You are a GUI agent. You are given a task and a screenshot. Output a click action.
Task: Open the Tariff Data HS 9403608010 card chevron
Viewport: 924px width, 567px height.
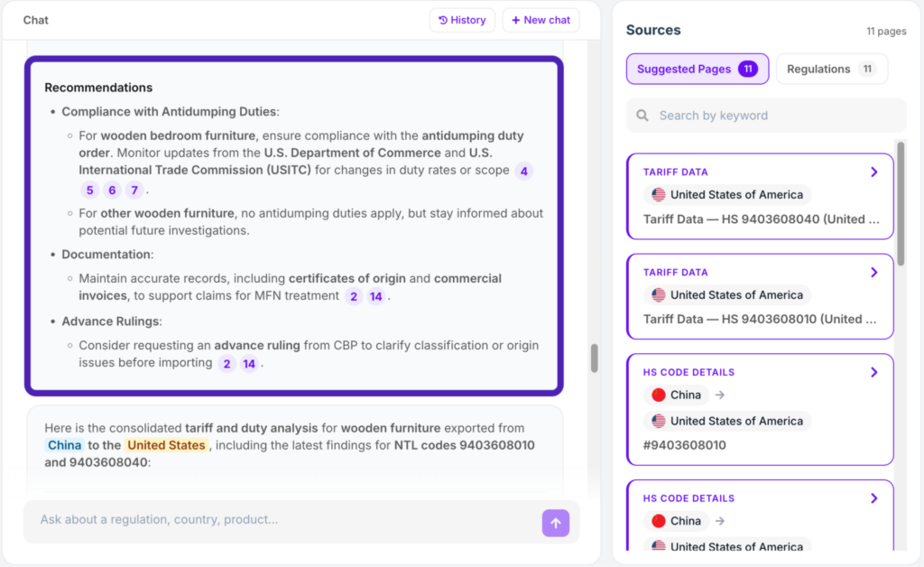point(873,273)
